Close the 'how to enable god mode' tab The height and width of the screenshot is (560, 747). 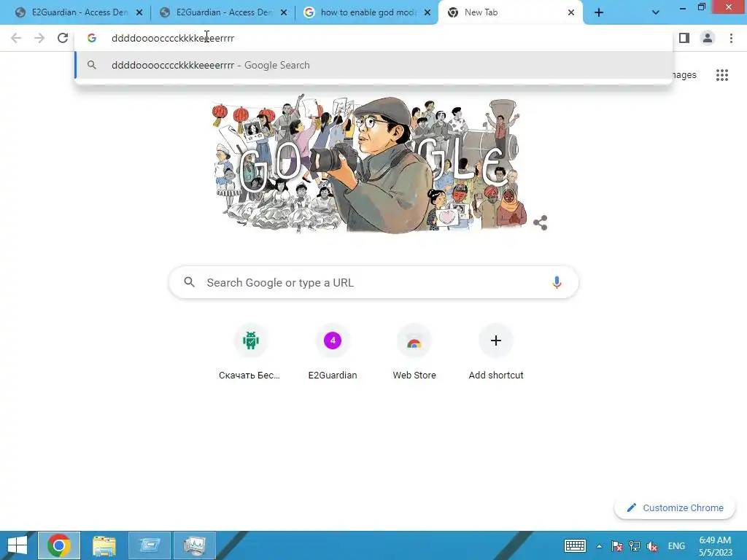pyautogui.click(x=427, y=12)
